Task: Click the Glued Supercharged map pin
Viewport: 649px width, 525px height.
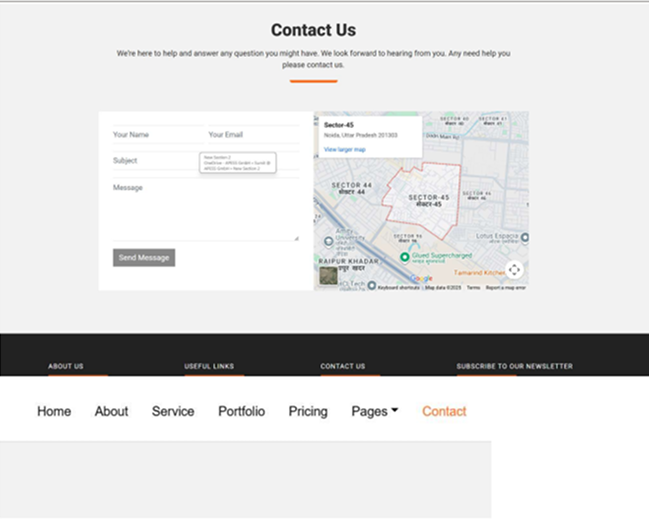Action: coord(403,255)
